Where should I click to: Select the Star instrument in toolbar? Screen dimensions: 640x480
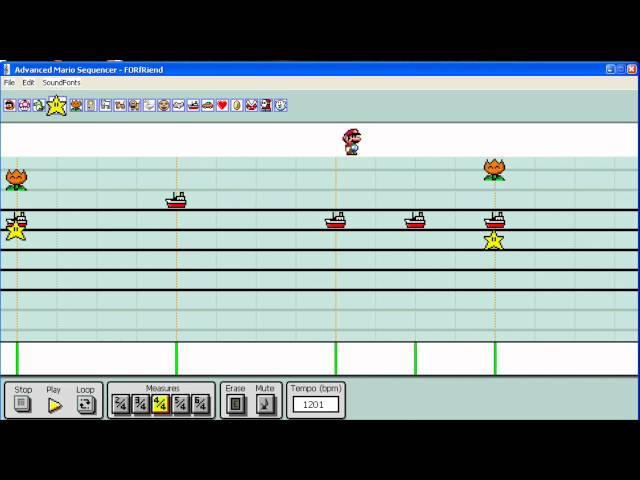(56, 105)
